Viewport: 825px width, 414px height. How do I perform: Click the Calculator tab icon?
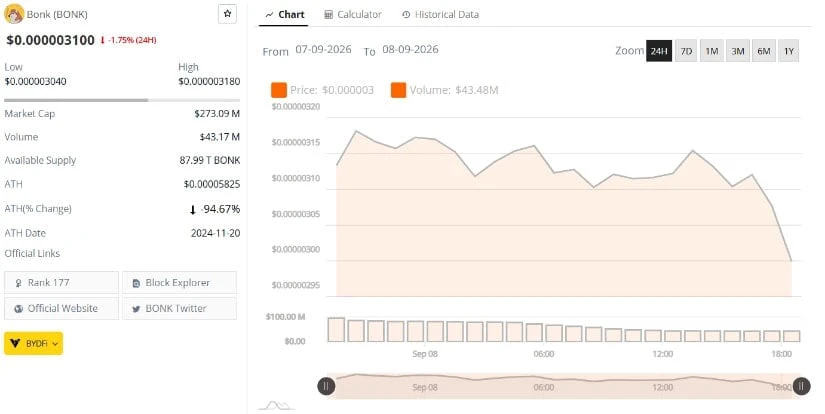coord(328,15)
